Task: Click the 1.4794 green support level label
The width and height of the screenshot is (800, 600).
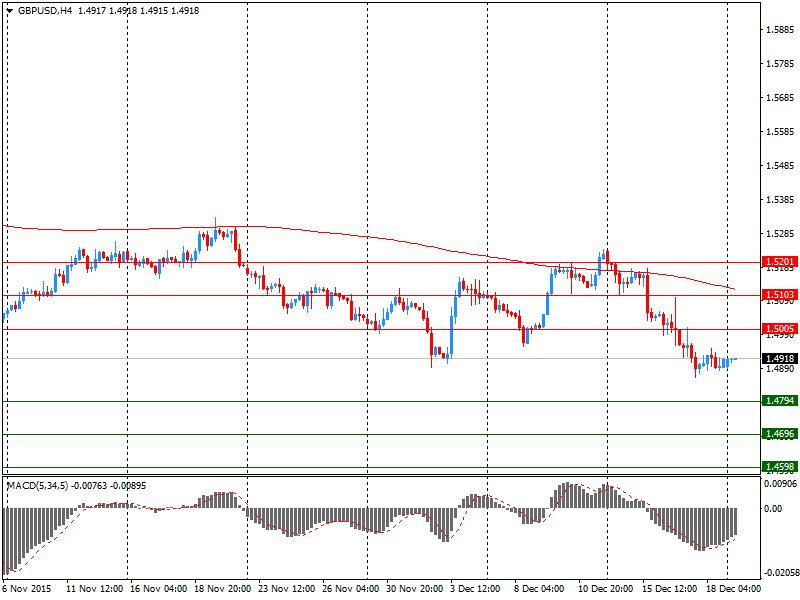Action: [780, 401]
